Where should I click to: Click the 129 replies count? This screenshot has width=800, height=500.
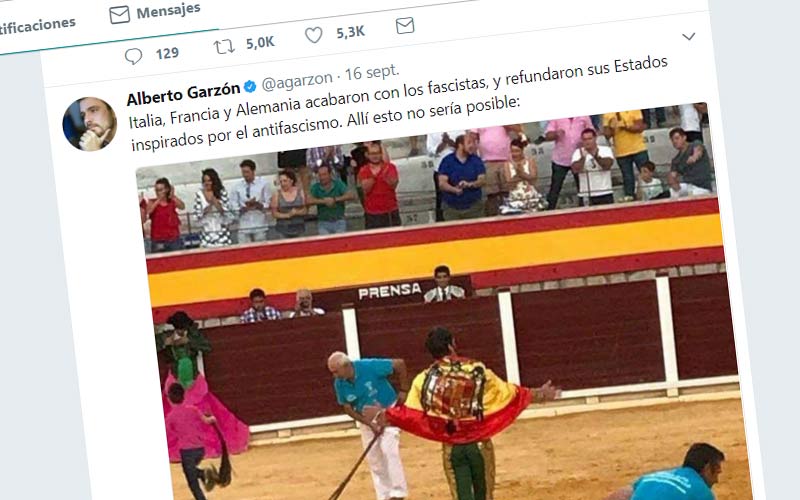[167, 53]
